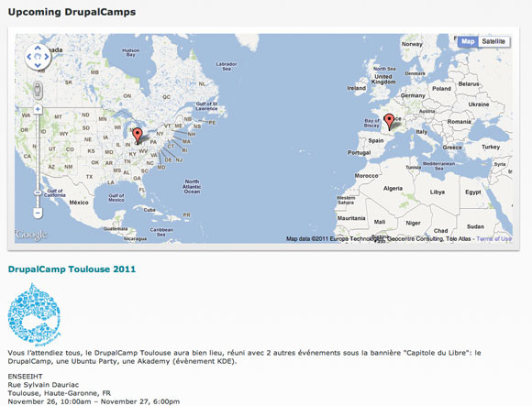Click the Drupal droplet logo image

click(x=34, y=314)
